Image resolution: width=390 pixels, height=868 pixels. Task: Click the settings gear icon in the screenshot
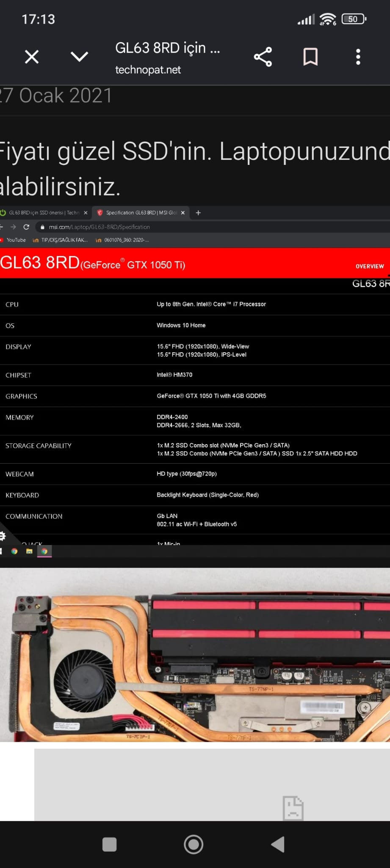click(3, 537)
